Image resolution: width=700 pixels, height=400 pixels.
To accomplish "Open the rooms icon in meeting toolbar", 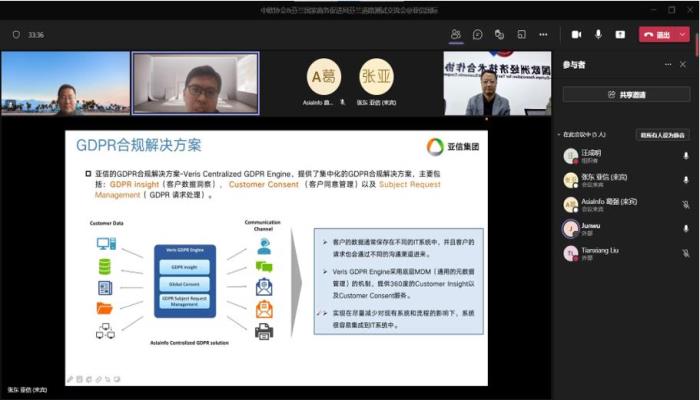I will point(520,34).
